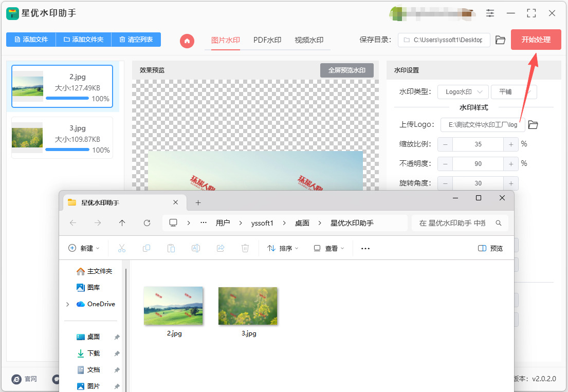Screen dimensions: 568x392
Task: Click the Cut scissors icon in Explorer toolbar
Action: coord(122,248)
